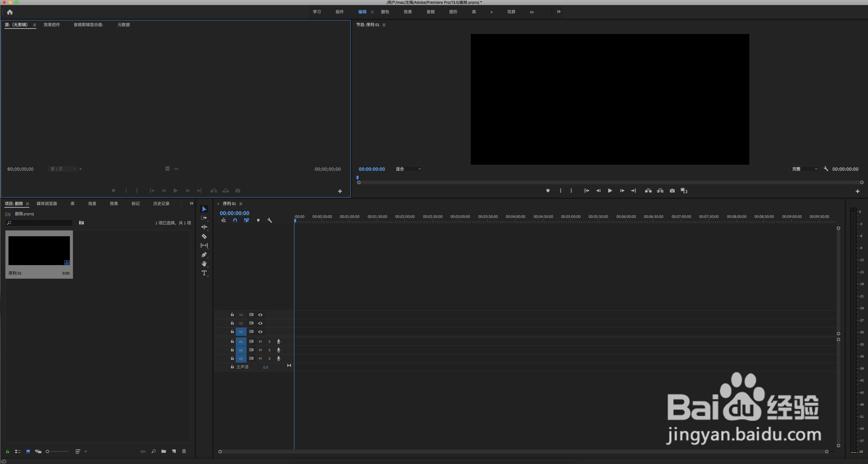The width and height of the screenshot is (868, 464).
Task: Expand project panel tab overflow chevrons
Action: [x=191, y=203]
